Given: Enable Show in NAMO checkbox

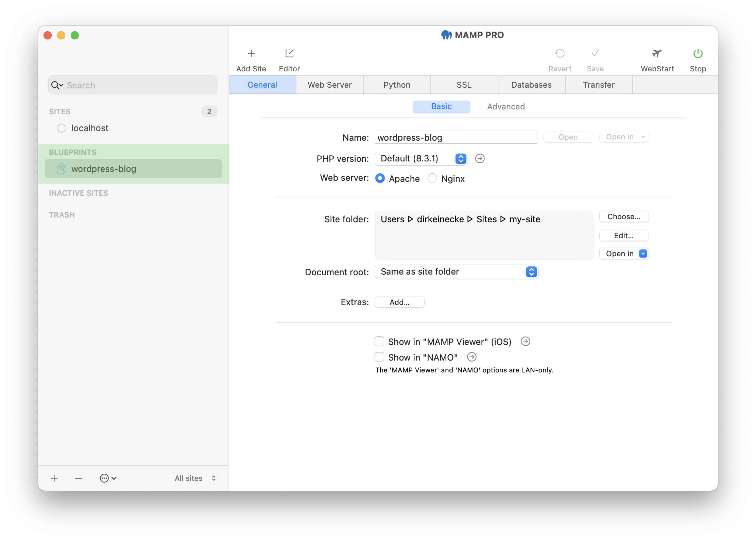Looking at the screenshot, I should pos(379,357).
